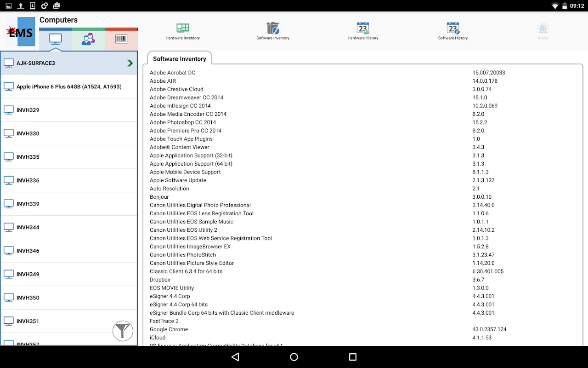This screenshot has width=588, height=368.
Task: Click the green arrow on AJK-SURFACE3
Action: point(130,63)
